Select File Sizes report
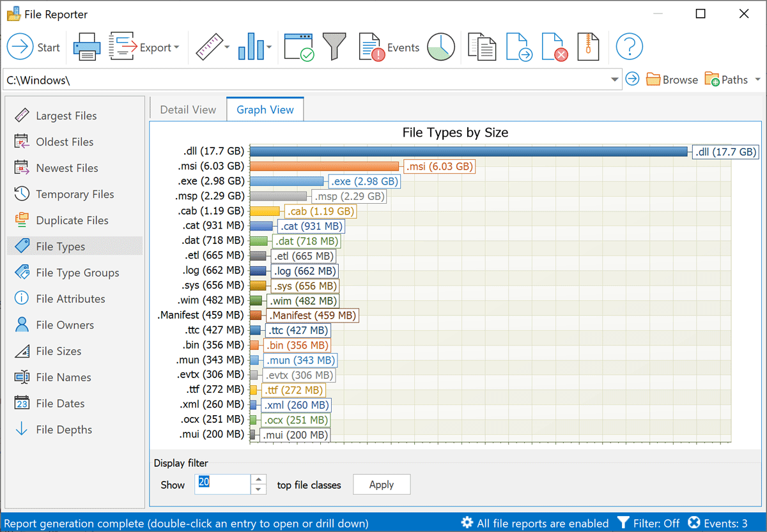The width and height of the screenshot is (767, 532). coord(74,351)
